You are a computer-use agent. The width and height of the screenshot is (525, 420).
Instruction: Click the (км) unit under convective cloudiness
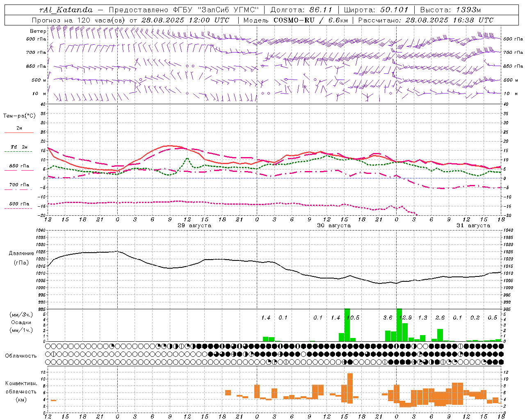21,399
